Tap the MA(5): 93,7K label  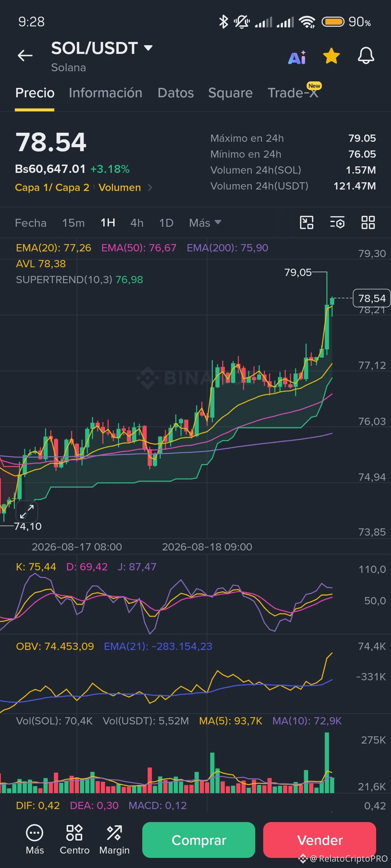(231, 721)
